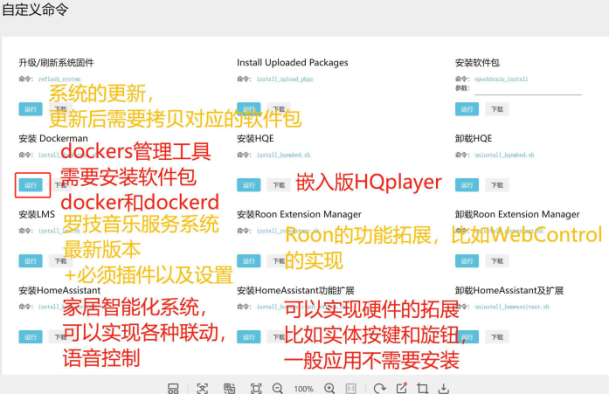Open the install_upload_pkgs command link
Image resolution: width=609 pixels, height=394 pixels.
[285, 79]
